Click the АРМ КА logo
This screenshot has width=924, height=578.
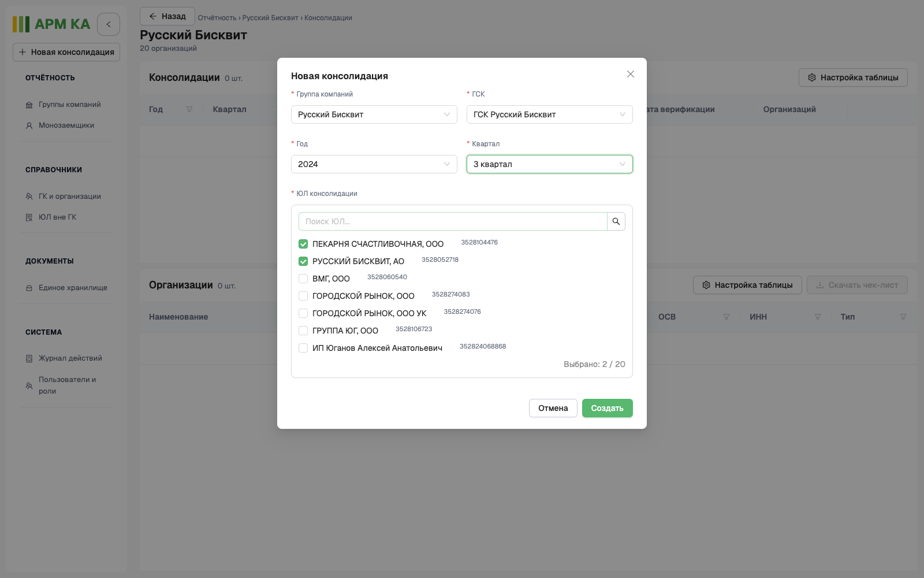pyautogui.click(x=51, y=24)
